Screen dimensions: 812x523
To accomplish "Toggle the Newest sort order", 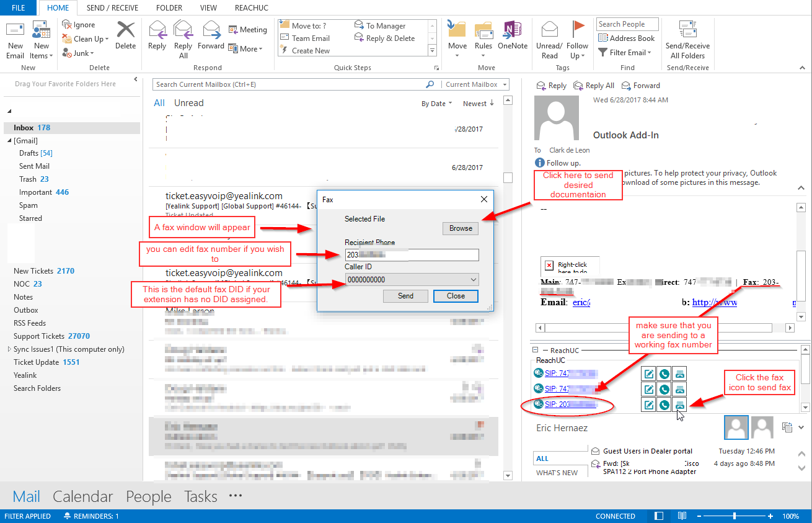I will [x=479, y=104].
